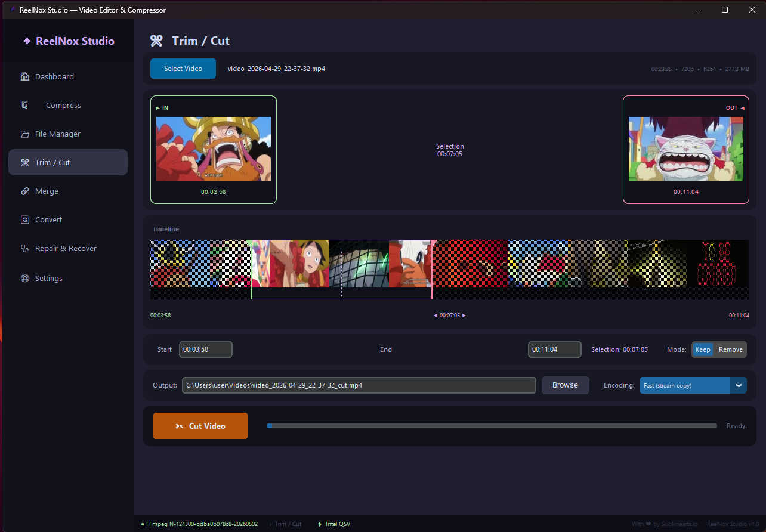Image resolution: width=766 pixels, height=532 pixels.
Task: Click 'Trim / Cut' breadcrumb in status bar
Action: click(x=288, y=524)
